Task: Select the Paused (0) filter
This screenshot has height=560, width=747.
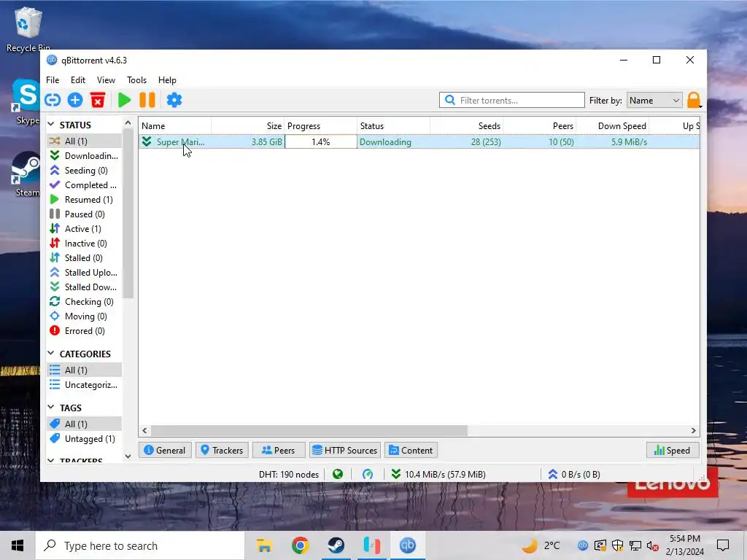Action: coord(85,214)
